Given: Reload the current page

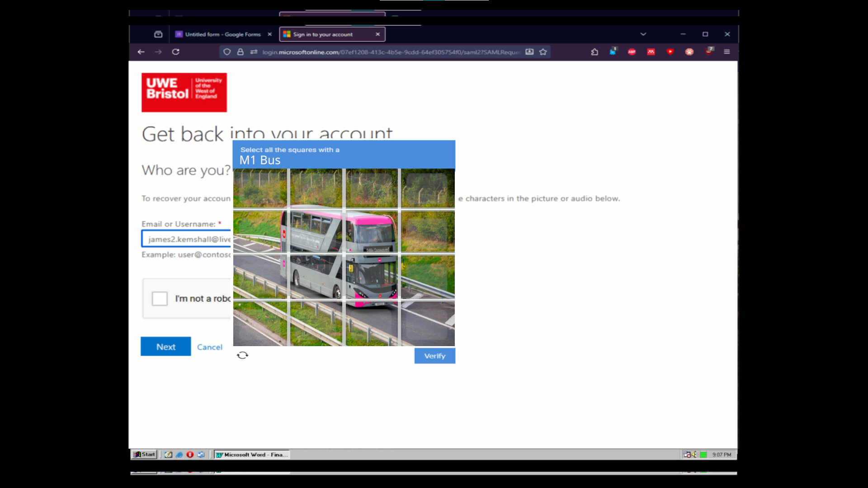Looking at the screenshot, I should coord(176,52).
